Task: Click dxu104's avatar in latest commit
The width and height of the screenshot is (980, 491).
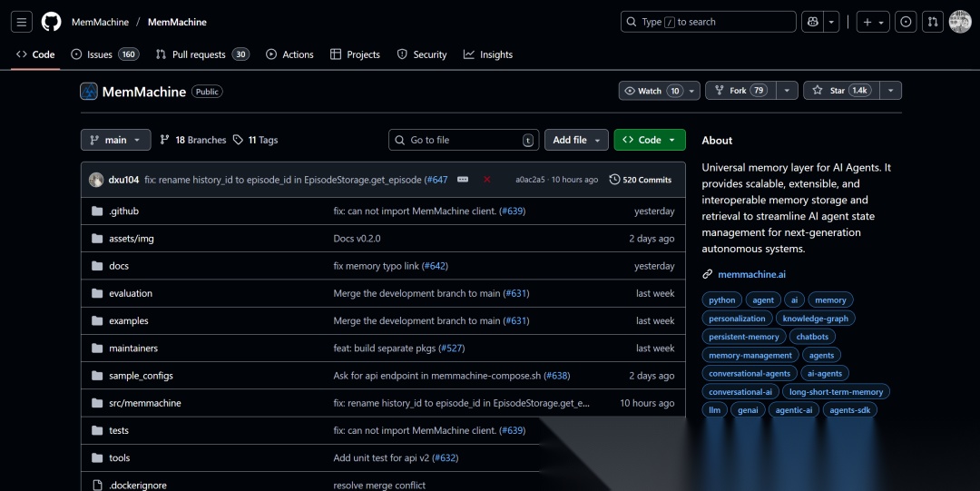Action: 96,180
